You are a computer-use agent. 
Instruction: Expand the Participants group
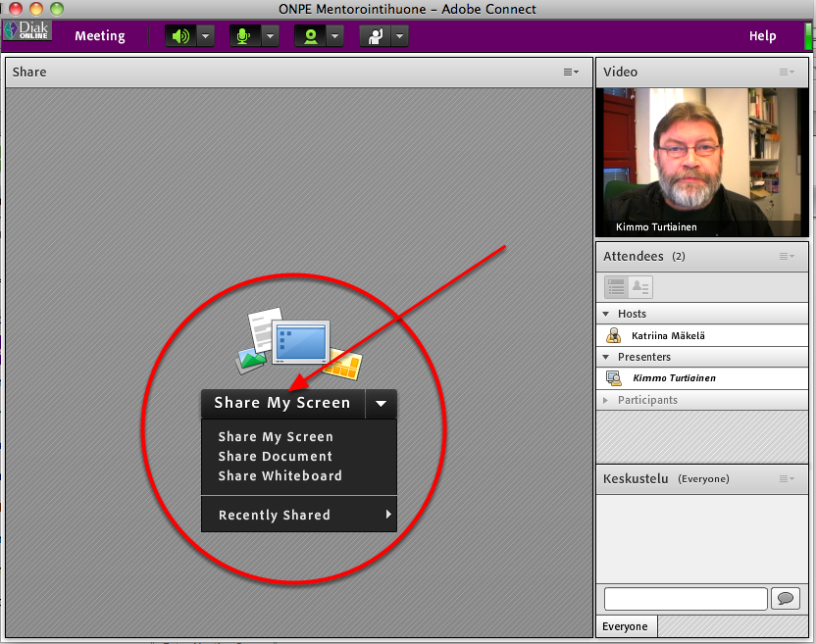point(606,401)
